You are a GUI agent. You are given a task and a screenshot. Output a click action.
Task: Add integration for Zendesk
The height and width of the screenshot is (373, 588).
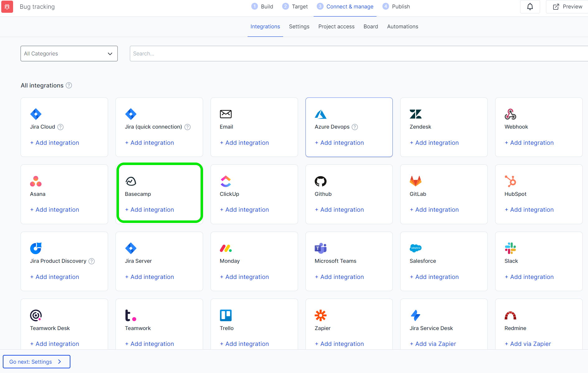pos(434,143)
